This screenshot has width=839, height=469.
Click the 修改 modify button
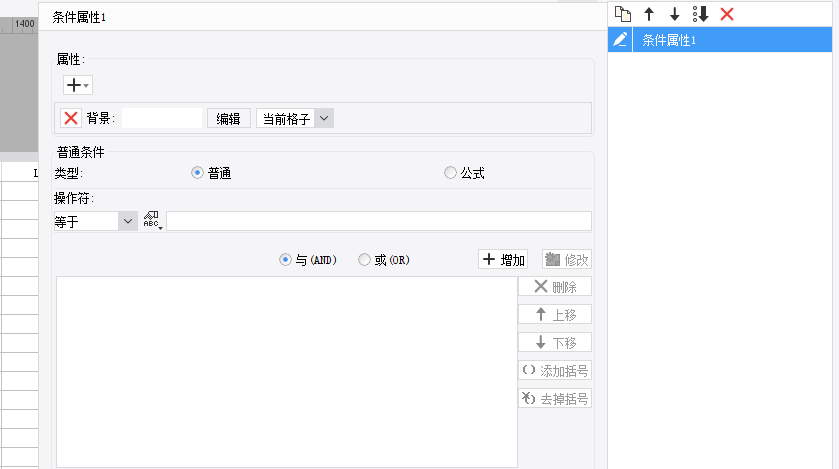567,259
